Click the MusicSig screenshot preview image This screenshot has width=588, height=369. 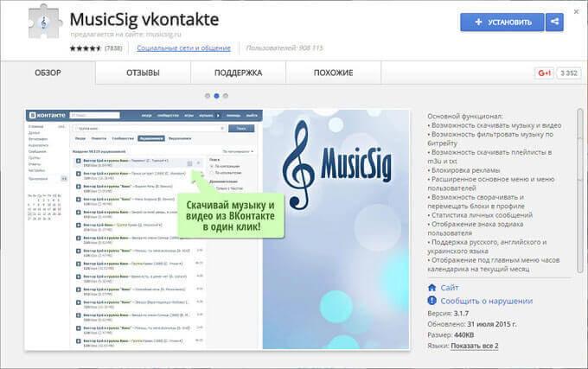(218, 229)
